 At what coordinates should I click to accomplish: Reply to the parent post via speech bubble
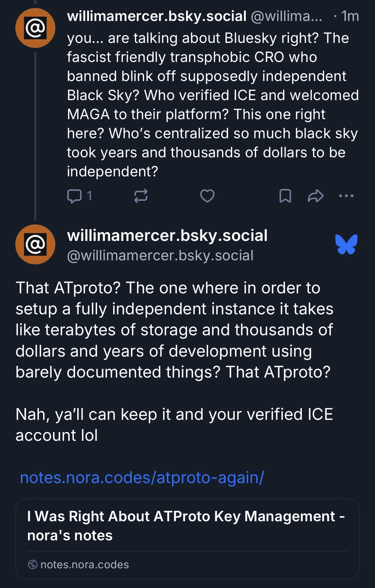coord(75,196)
